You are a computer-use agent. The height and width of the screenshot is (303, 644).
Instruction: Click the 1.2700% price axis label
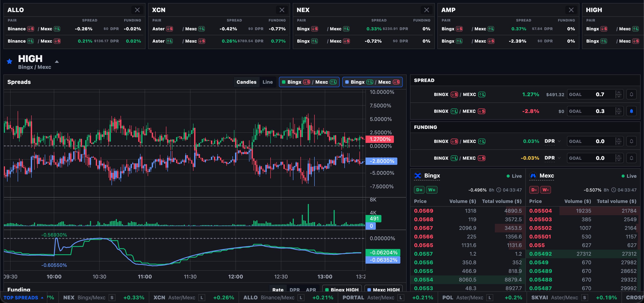(379, 139)
